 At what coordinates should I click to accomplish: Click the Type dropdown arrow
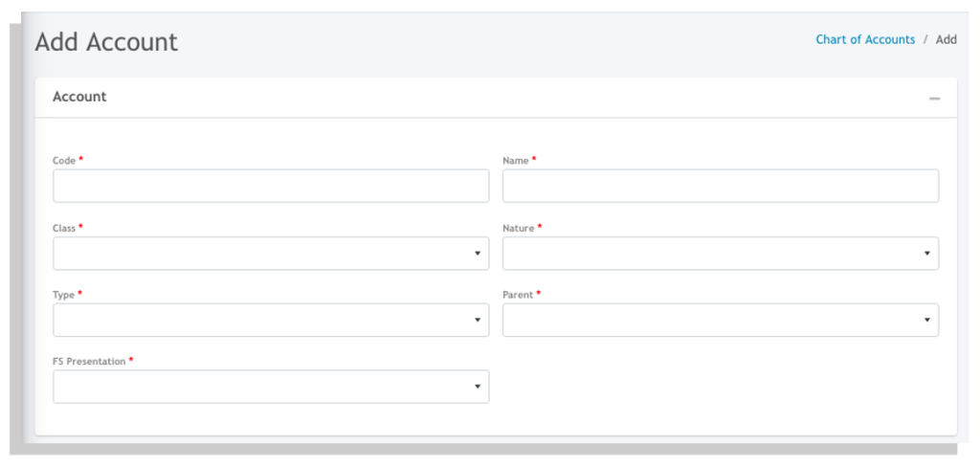(x=478, y=320)
